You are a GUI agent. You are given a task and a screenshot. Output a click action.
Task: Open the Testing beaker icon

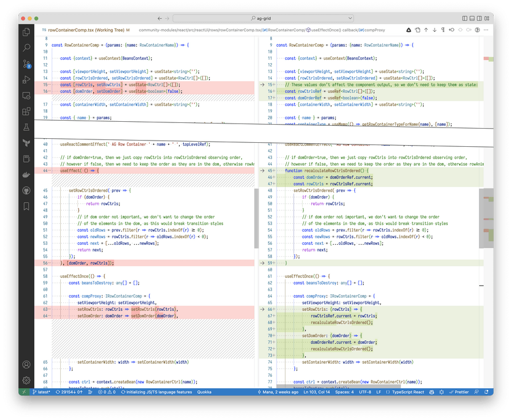point(26,127)
